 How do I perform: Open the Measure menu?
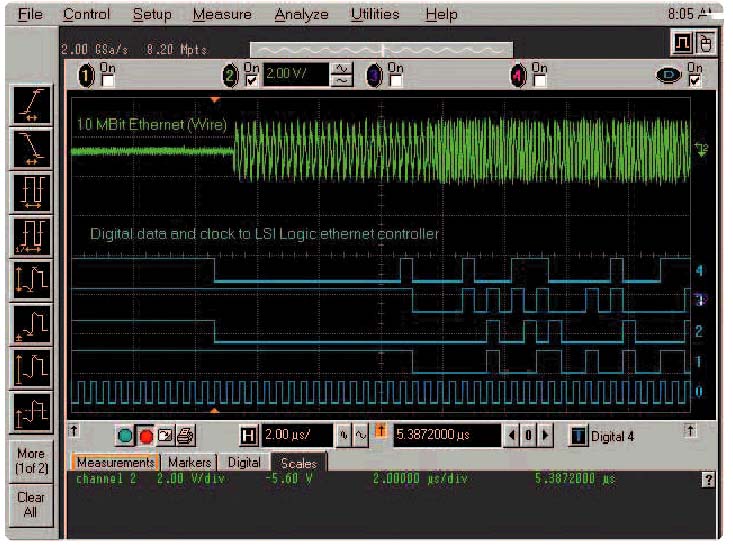(x=222, y=14)
